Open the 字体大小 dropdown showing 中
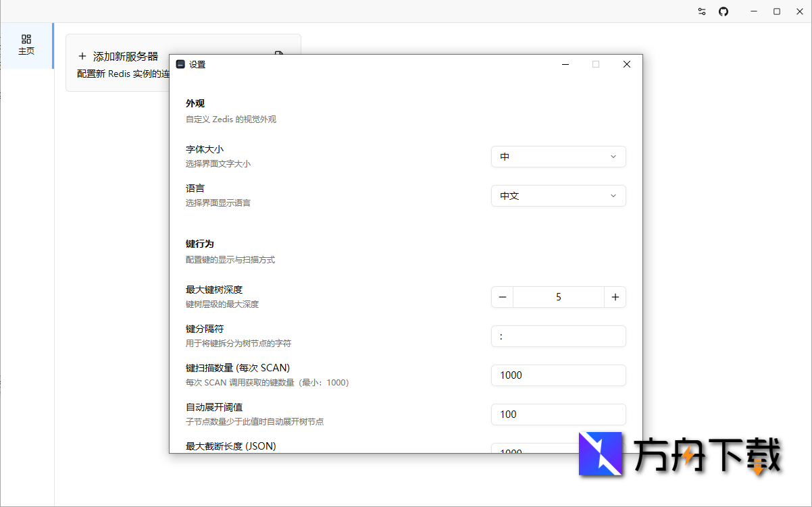The image size is (812, 507). point(559,157)
